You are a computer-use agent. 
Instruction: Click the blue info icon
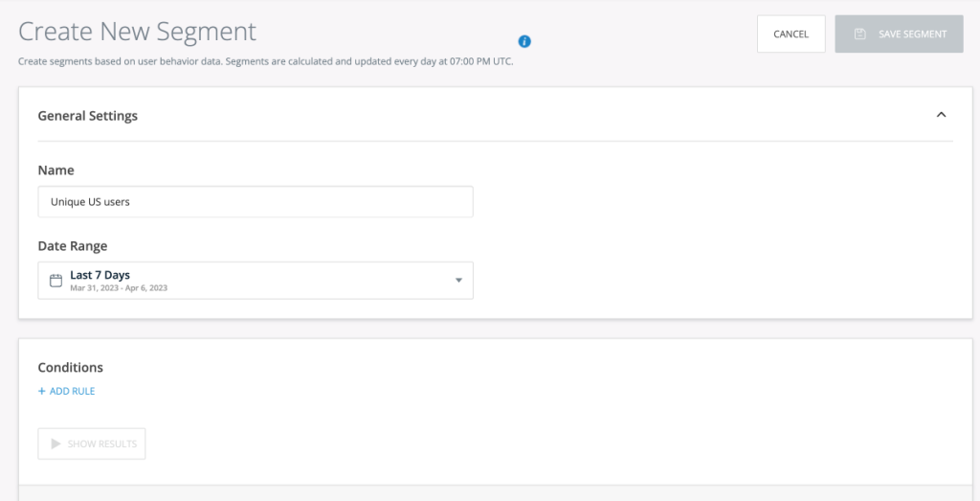524,41
